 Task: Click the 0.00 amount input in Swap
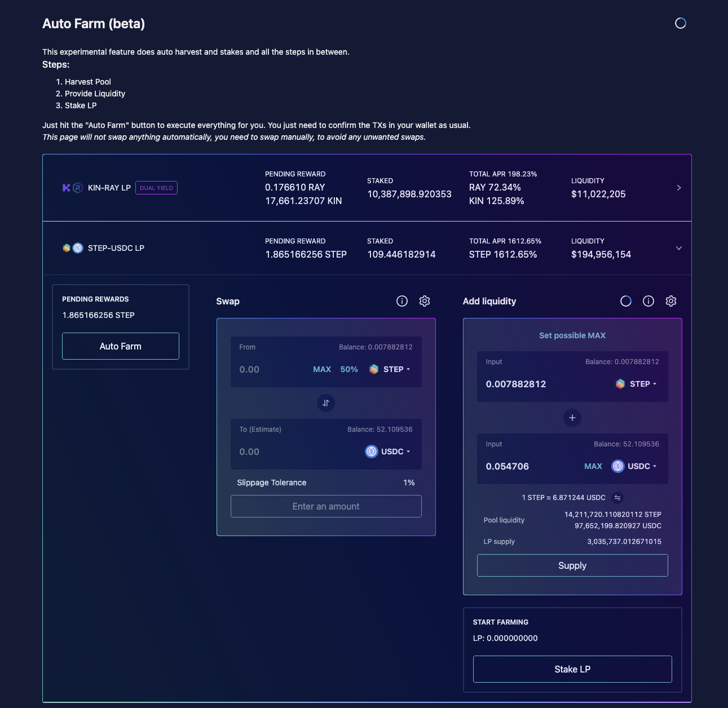(x=250, y=369)
